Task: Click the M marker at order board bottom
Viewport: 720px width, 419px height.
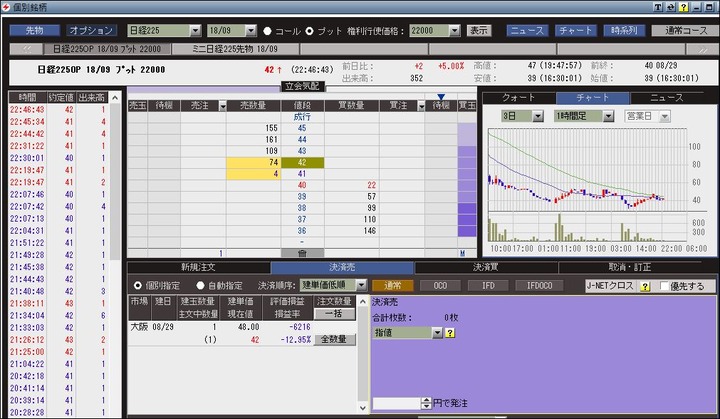Action: click(x=462, y=253)
